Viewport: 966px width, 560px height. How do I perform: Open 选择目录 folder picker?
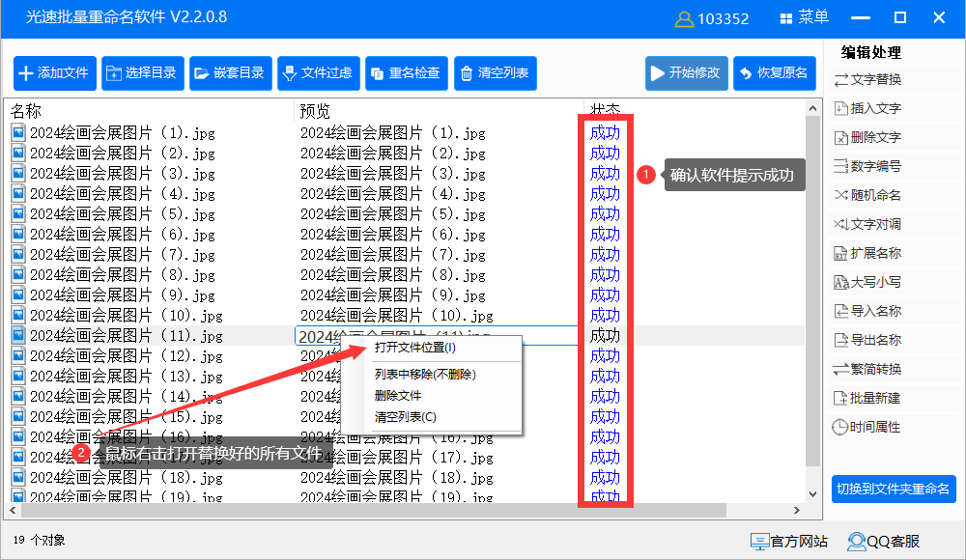coord(143,73)
